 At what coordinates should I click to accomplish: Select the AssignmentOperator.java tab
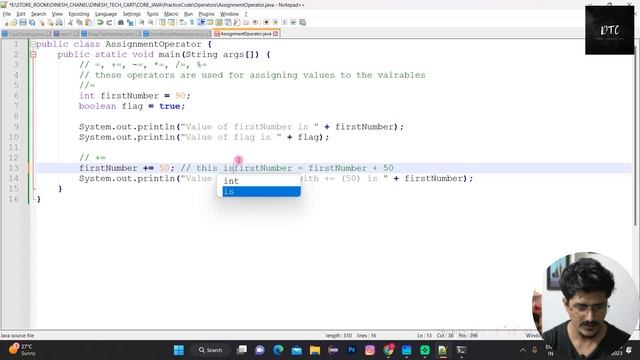tap(245, 34)
